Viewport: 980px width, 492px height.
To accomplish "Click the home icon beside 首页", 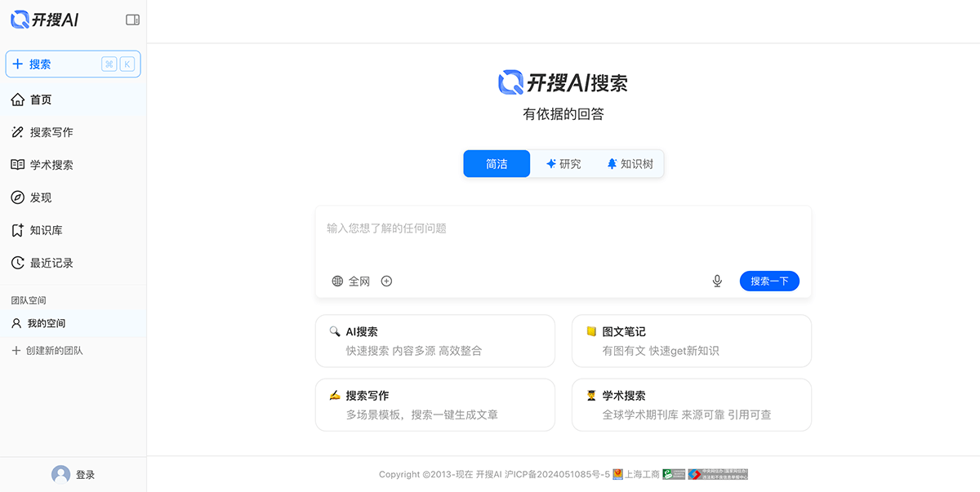I will pos(17,100).
